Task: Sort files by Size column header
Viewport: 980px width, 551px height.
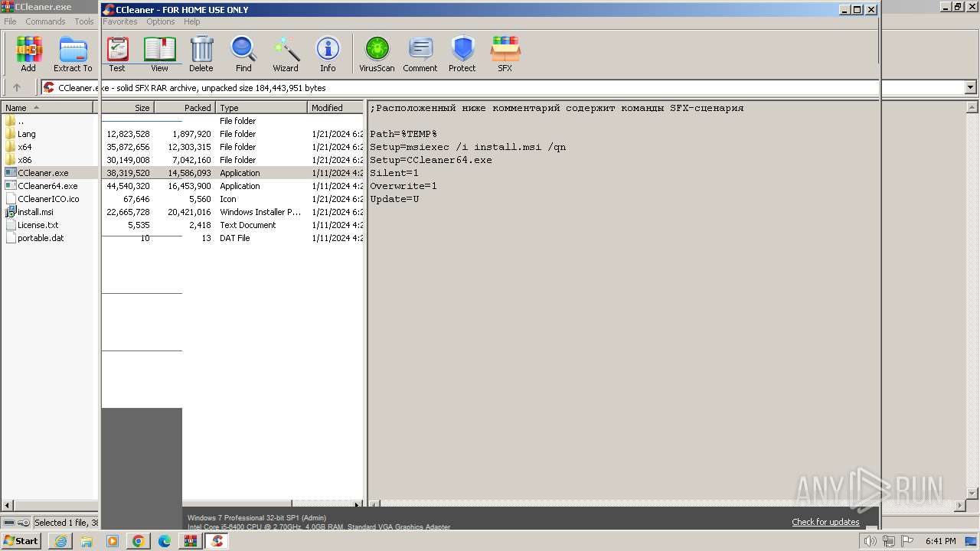Action: pyautogui.click(x=127, y=108)
